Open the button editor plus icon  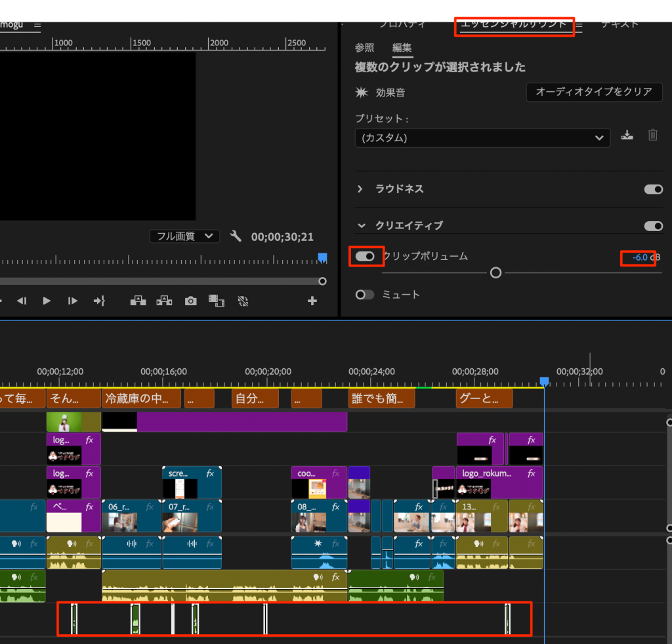[x=312, y=301]
